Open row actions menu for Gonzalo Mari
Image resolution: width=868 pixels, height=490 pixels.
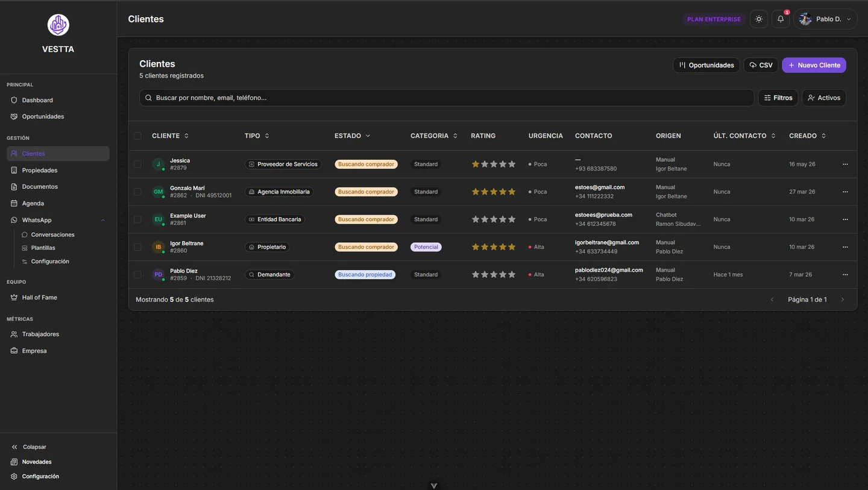[845, 192]
